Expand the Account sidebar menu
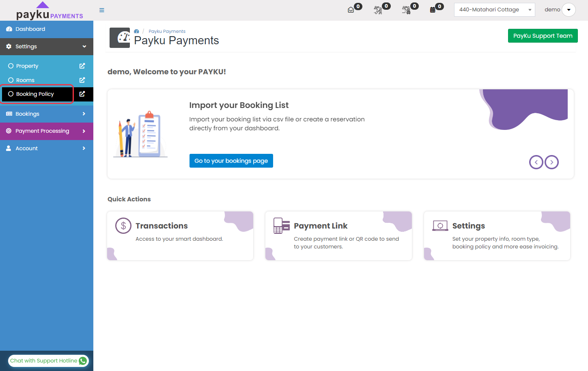The image size is (588, 371). [47, 149]
